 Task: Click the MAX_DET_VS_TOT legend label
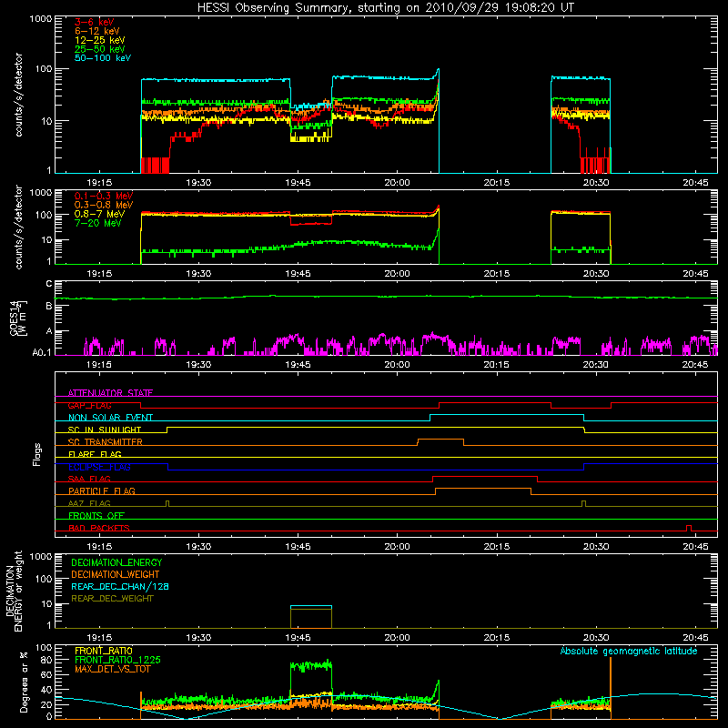coord(112,669)
